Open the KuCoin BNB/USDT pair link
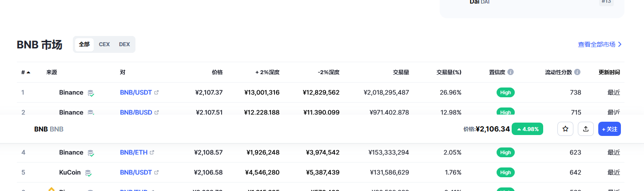 [136, 172]
